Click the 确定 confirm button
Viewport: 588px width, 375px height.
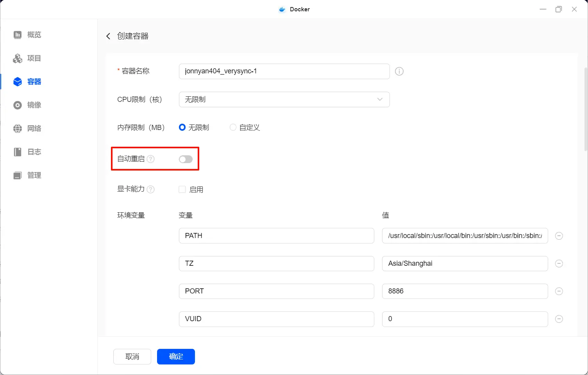(x=176, y=356)
